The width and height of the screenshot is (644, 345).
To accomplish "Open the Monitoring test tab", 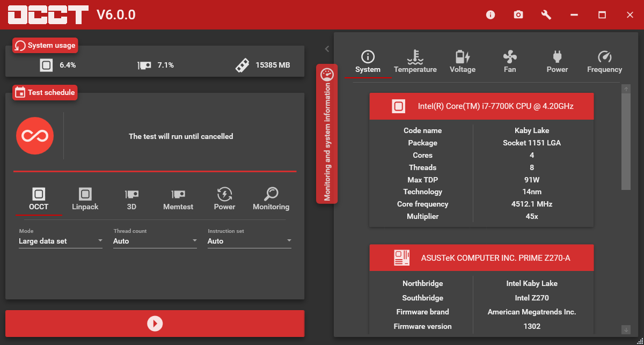I will [x=271, y=199].
